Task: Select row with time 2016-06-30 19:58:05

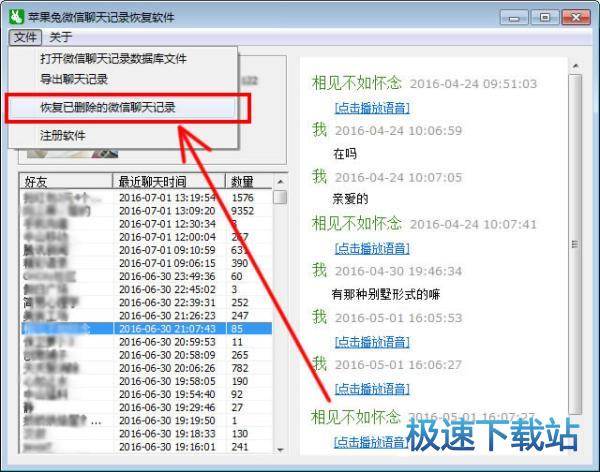Action: (147, 381)
